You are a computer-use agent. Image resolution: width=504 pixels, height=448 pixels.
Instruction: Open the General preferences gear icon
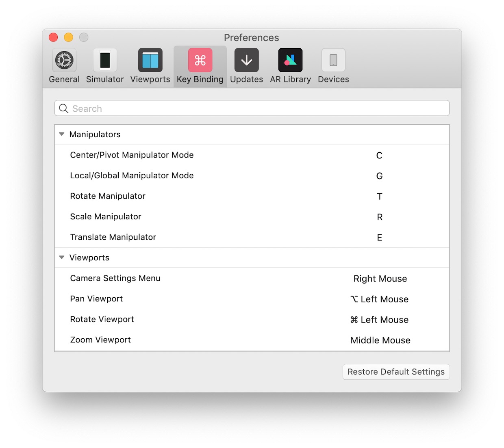pos(64,61)
